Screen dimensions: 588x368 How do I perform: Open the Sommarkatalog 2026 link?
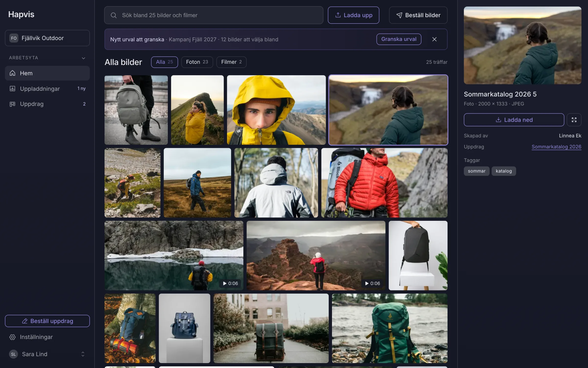(x=556, y=147)
